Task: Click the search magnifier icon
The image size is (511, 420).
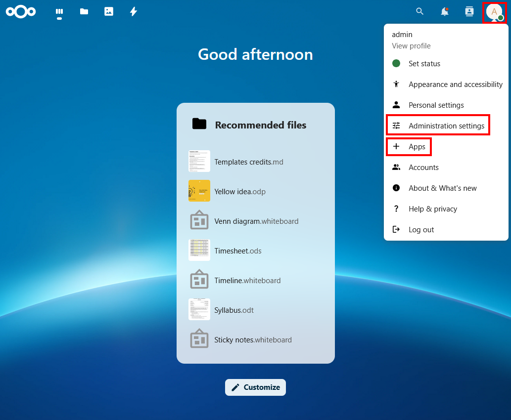Action: 420,11
